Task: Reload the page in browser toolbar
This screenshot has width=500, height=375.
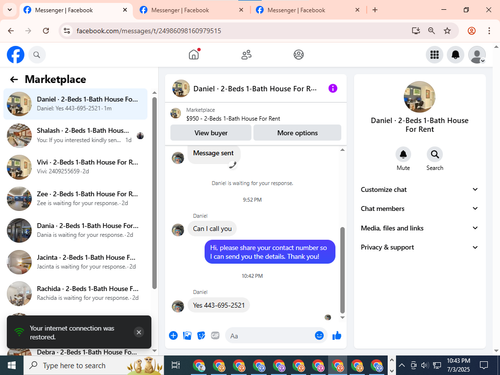Action: tap(46, 31)
